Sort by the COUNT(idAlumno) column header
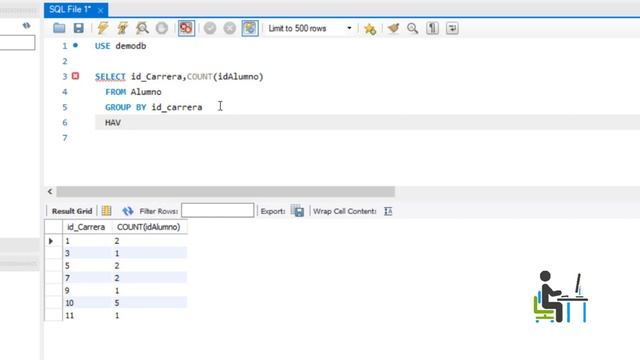This screenshot has width=640, height=360. [149, 227]
